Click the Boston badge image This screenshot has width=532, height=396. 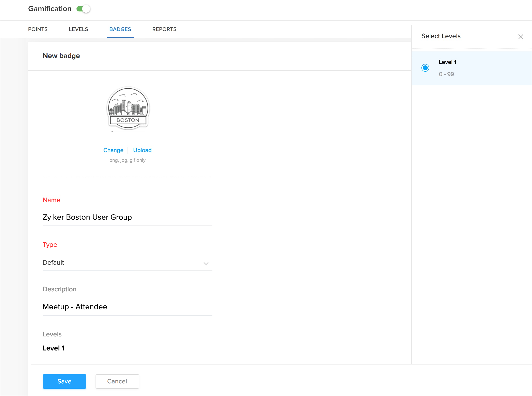[x=128, y=108]
